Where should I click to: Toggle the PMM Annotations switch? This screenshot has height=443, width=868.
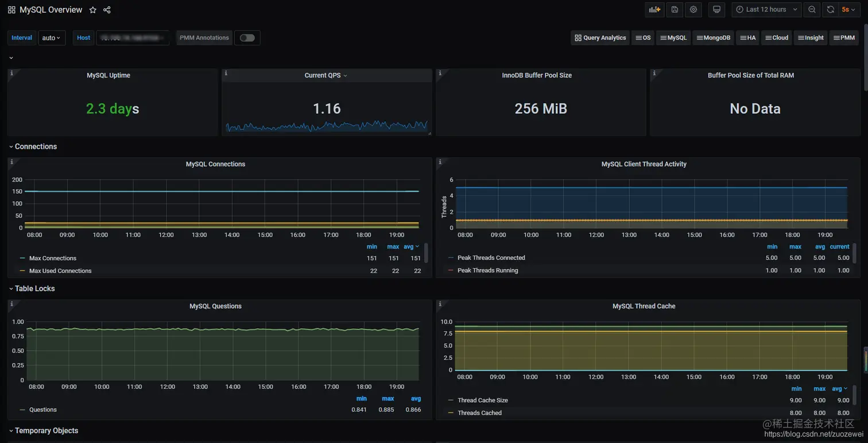(x=247, y=38)
